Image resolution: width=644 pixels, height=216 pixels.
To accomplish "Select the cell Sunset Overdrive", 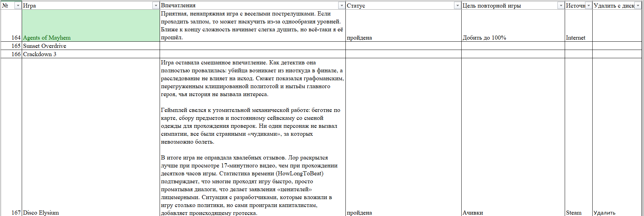I will click(91, 46).
